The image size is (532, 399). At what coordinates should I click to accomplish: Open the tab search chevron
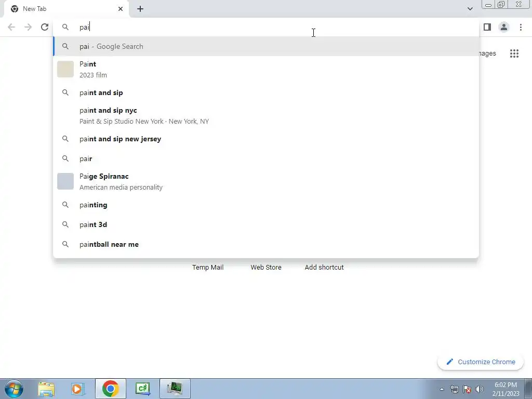coord(470,9)
